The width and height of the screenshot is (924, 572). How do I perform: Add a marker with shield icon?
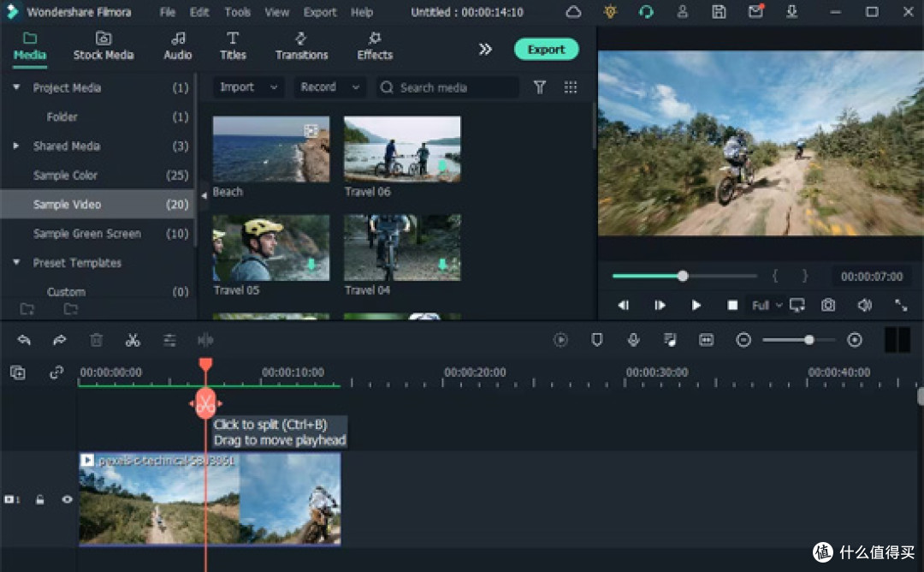tap(597, 340)
